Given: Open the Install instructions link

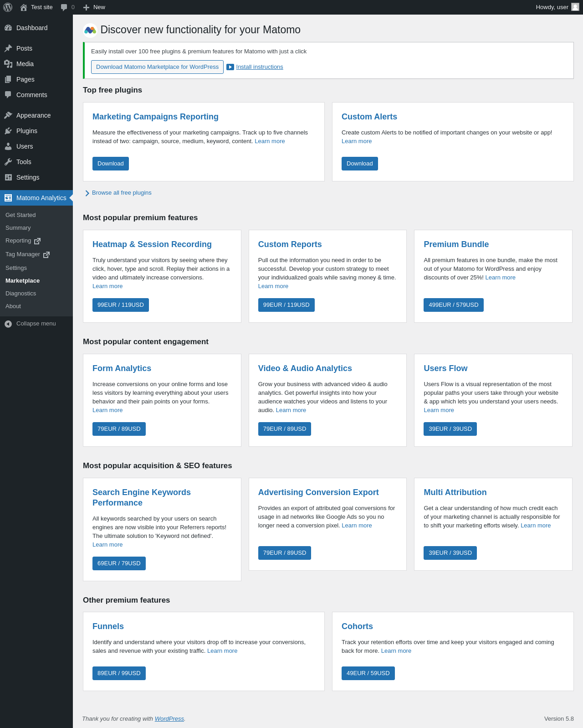Looking at the screenshot, I should tap(260, 67).
